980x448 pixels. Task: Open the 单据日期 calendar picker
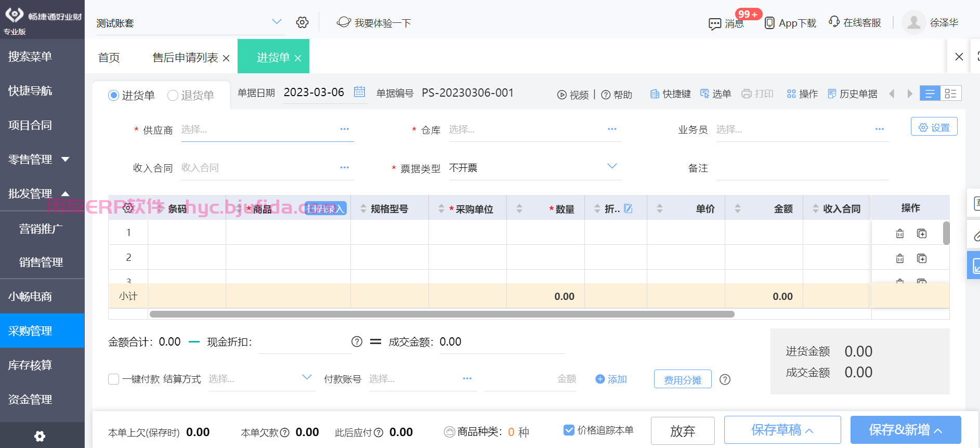(359, 92)
